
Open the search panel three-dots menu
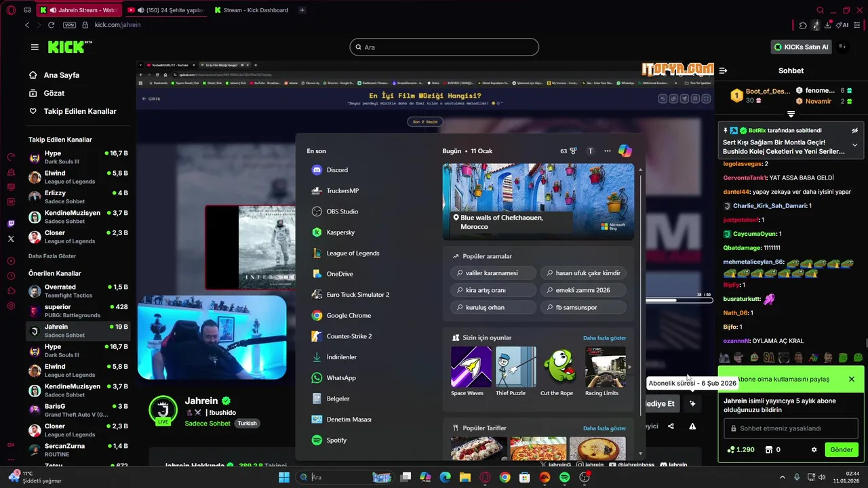(607, 151)
